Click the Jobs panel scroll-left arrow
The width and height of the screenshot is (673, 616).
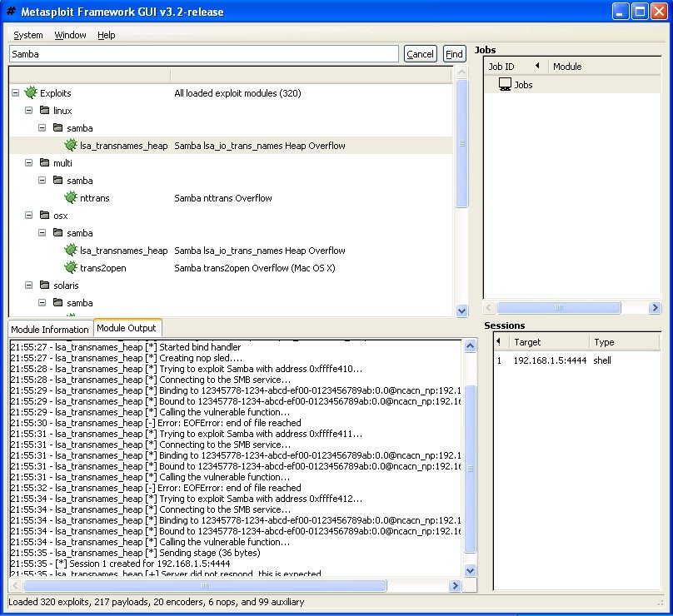coord(489,307)
